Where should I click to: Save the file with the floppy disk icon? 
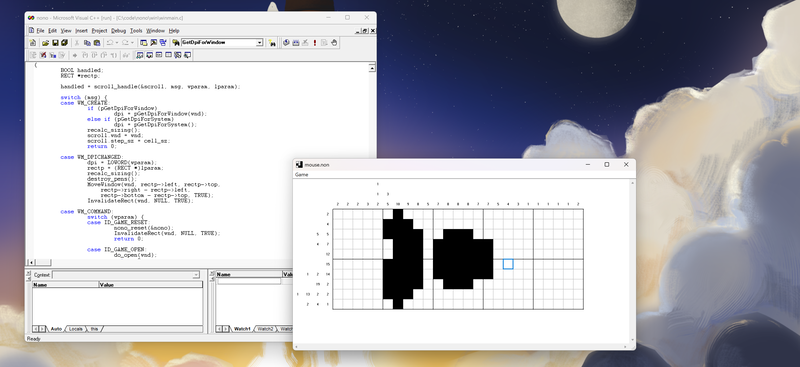pos(55,43)
